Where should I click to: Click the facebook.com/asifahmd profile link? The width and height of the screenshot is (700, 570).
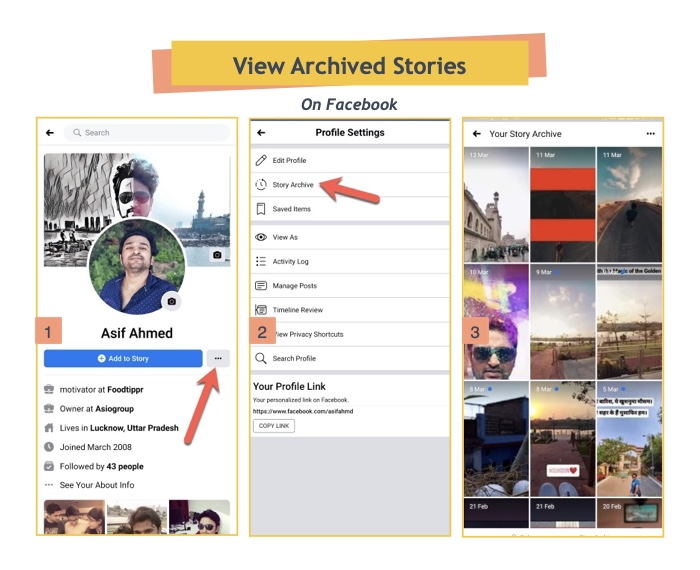point(303,412)
